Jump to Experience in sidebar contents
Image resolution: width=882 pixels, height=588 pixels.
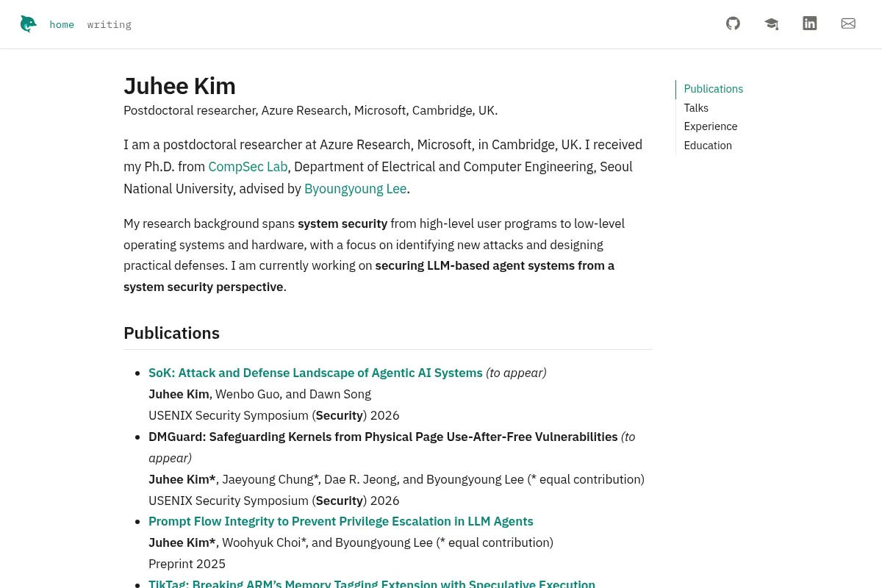[710, 126]
